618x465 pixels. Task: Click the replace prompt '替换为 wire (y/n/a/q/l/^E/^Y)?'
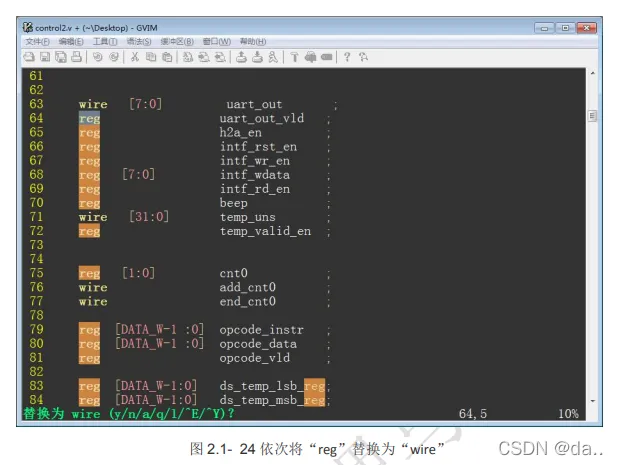coord(128,414)
